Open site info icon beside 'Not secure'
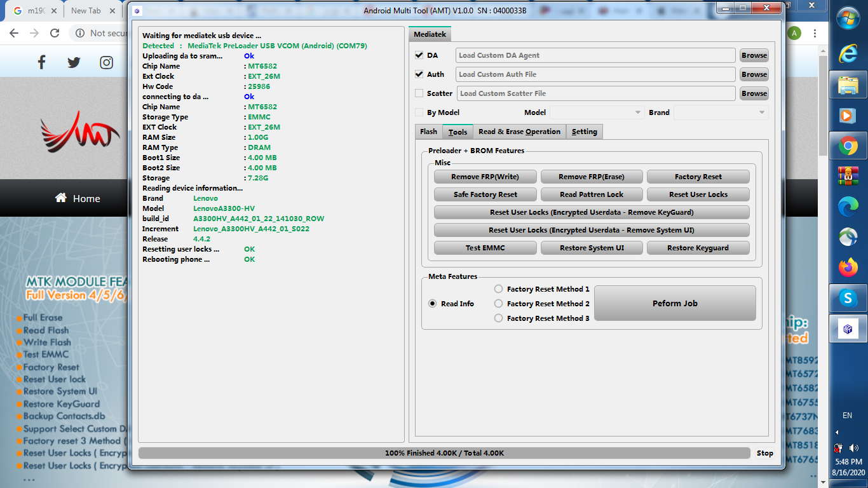Viewport: 868px width, 488px height. pyautogui.click(x=80, y=33)
